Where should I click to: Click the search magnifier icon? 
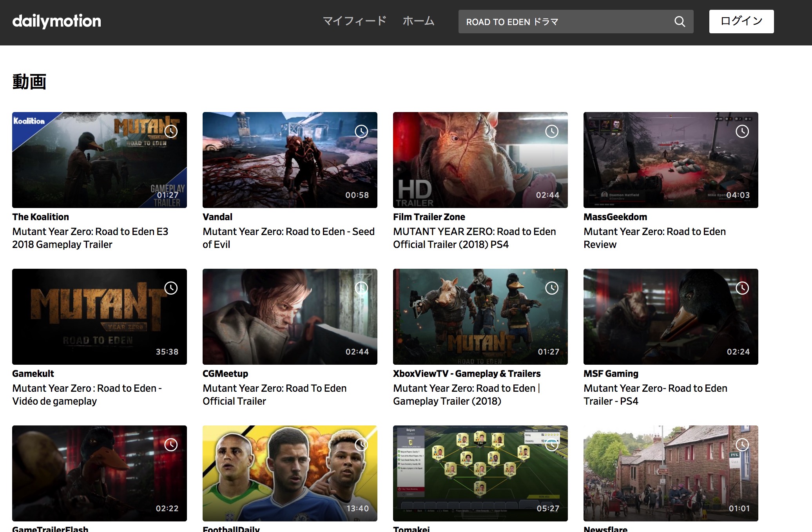pos(680,22)
